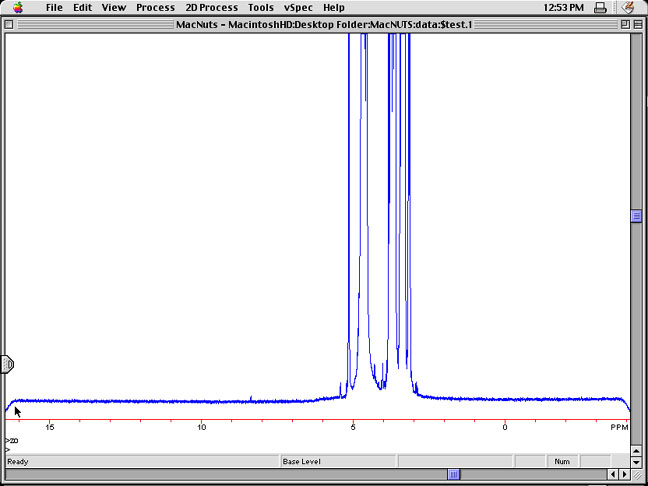Viewport: 648px width, 486px height.
Task: Collapse window with windowshade box
Action: tap(636, 23)
